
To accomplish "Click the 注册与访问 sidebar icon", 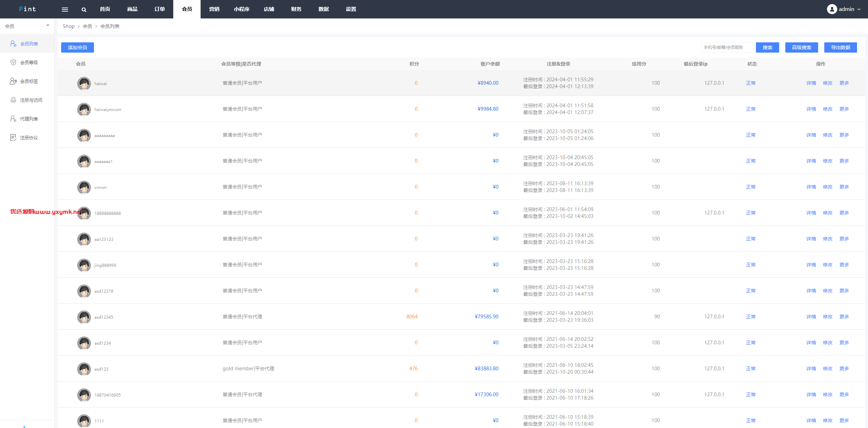I will pyautogui.click(x=13, y=100).
